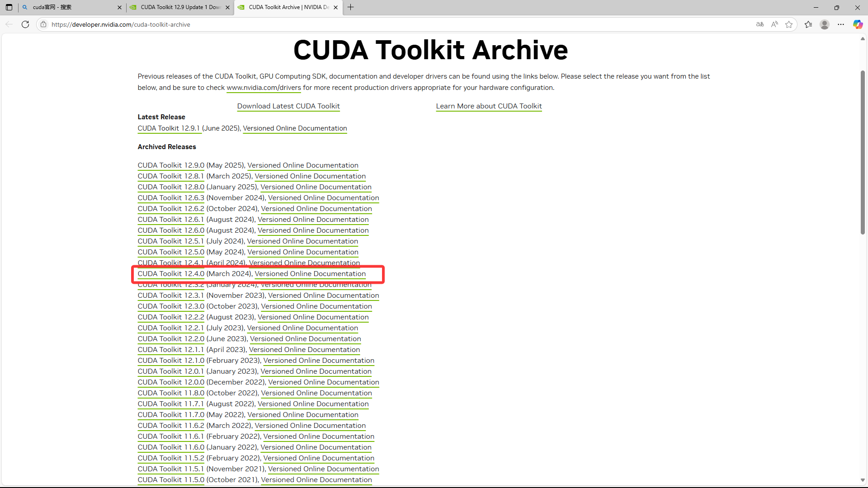The height and width of the screenshot is (488, 868).
Task: Open documentation link for 11.8.0 release
Action: (316, 393)
